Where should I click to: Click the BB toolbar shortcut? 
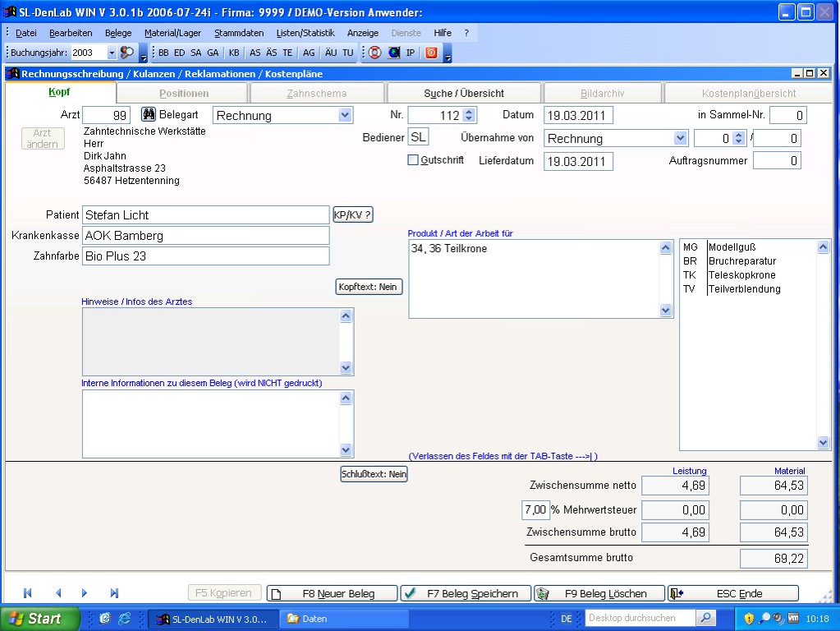(x=163, y=53)
